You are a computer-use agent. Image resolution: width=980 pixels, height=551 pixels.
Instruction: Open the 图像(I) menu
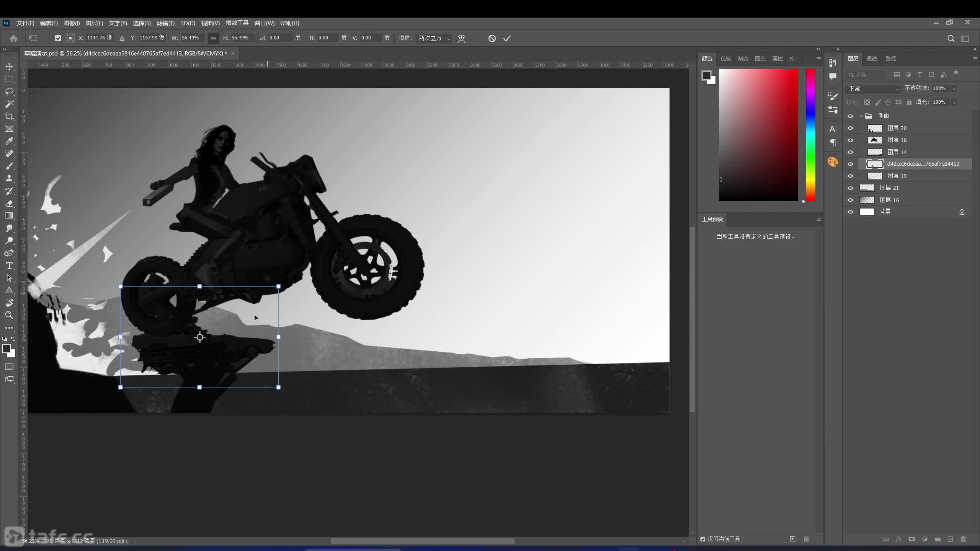click(x=72, y=23)
